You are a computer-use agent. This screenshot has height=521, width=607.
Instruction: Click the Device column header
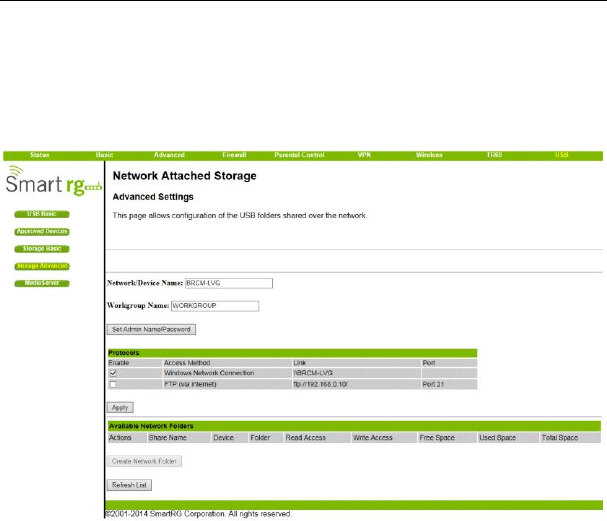(x=223, y=438)
